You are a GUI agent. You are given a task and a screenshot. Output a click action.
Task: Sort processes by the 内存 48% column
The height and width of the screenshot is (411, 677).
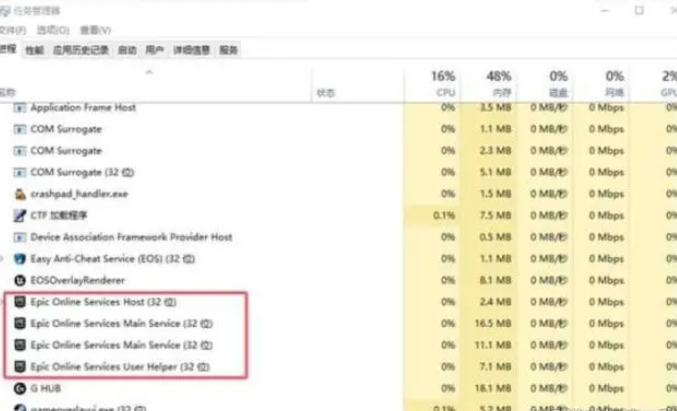pos(487,84)
